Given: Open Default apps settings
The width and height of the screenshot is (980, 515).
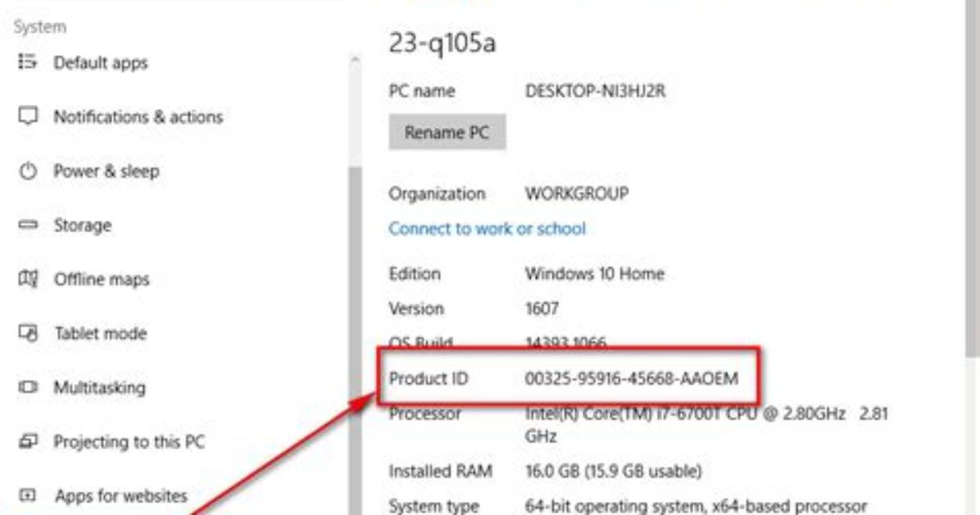Looking at the screenshot, I should (x=101, y=62).
